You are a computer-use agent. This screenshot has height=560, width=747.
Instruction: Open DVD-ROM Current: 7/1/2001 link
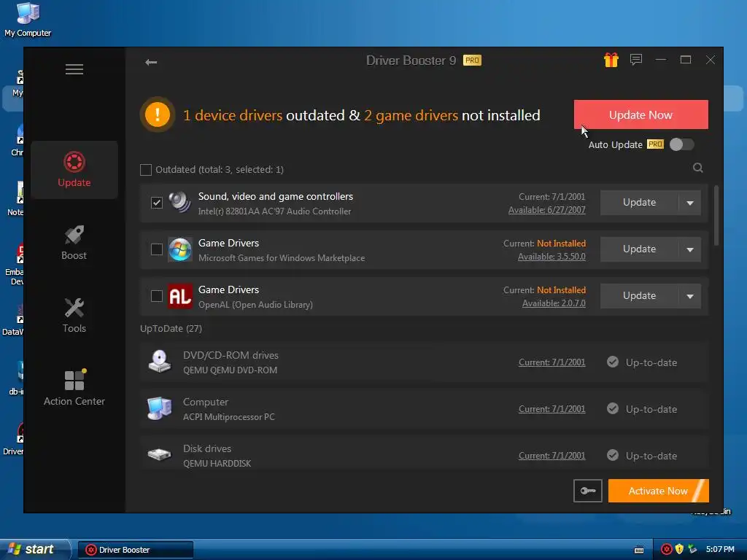(551, 362)
